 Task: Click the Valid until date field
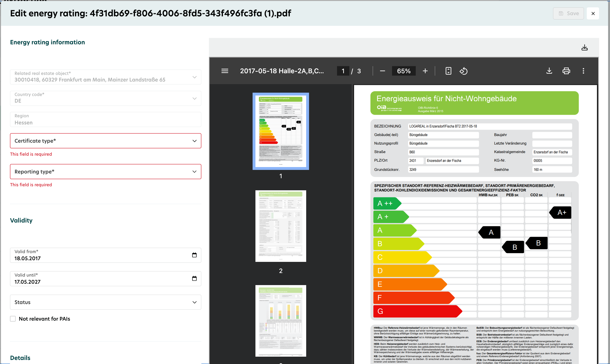pos(106,279)
